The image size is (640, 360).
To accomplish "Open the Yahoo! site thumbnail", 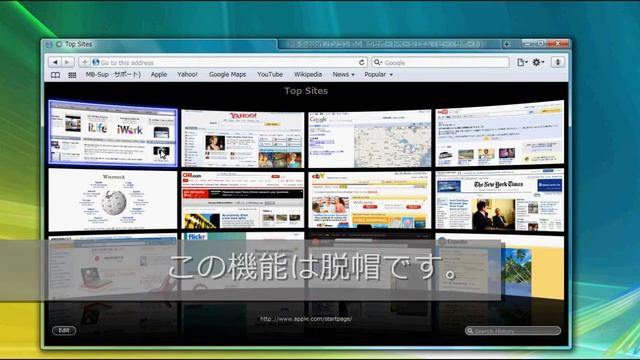I will click(242, 138).
